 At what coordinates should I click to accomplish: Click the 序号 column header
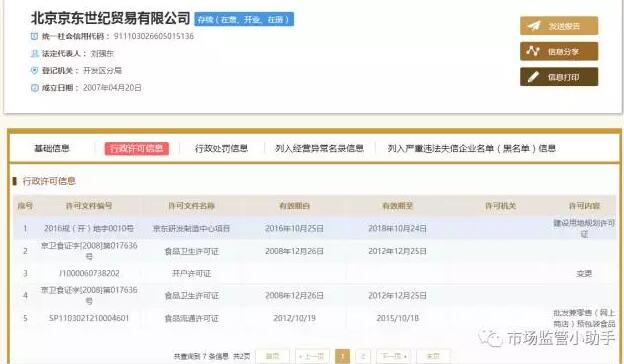[x=25, y=206]
